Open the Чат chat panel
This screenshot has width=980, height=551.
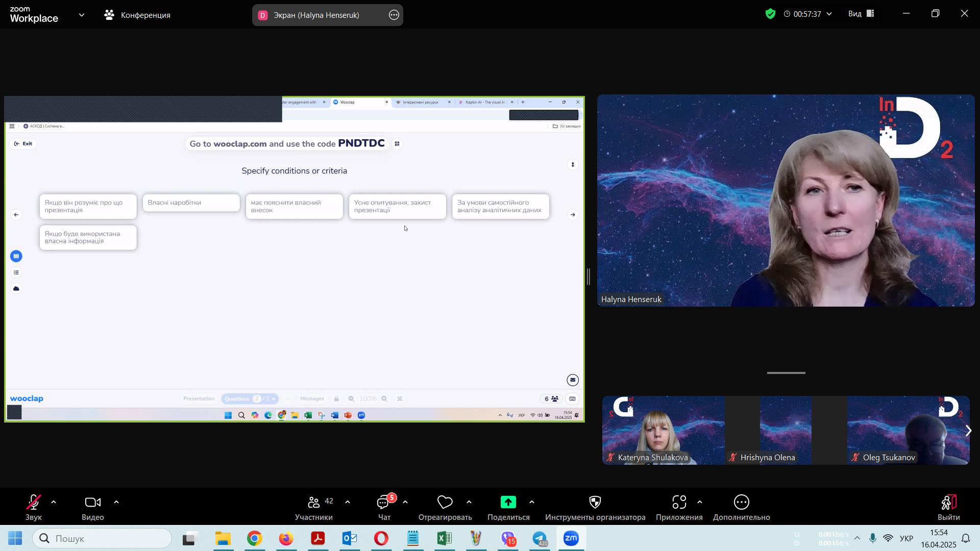383,503
